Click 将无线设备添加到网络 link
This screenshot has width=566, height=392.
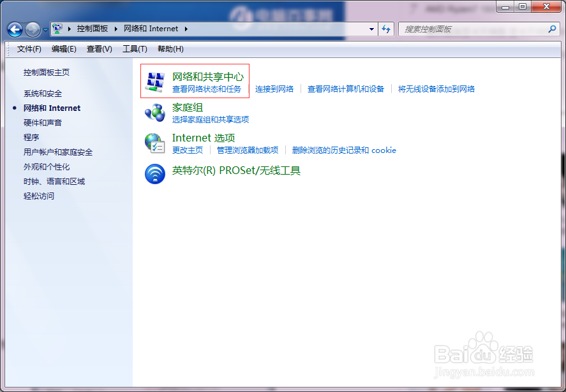pyautogui.click(x=436, y=89)
